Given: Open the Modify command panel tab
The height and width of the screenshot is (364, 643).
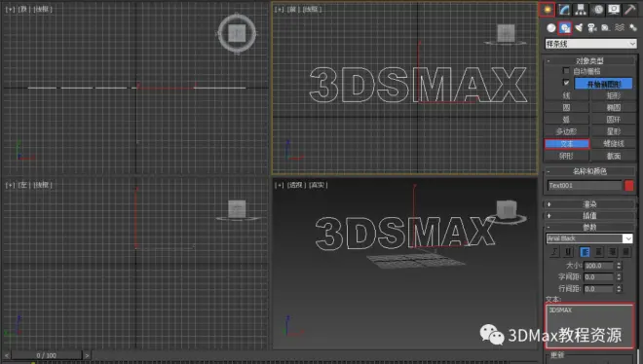Looking at the screenshot, I should click(564, 10).
